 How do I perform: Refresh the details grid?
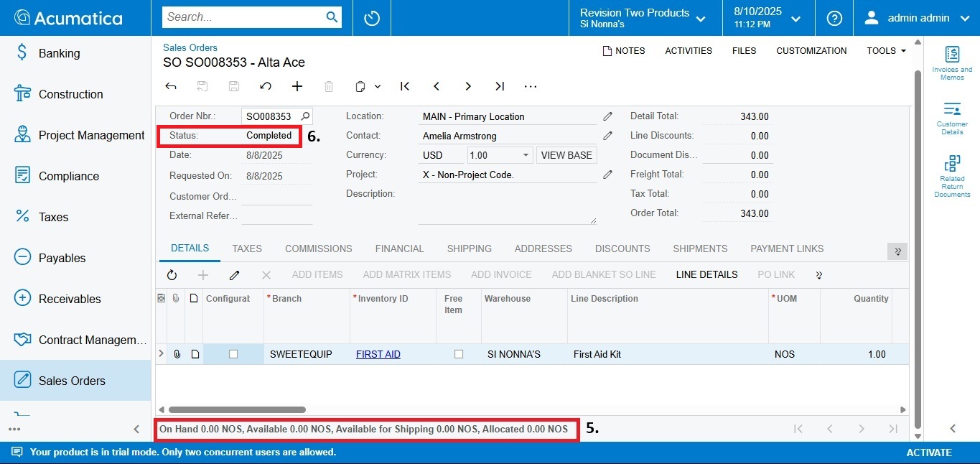point(172,275)
